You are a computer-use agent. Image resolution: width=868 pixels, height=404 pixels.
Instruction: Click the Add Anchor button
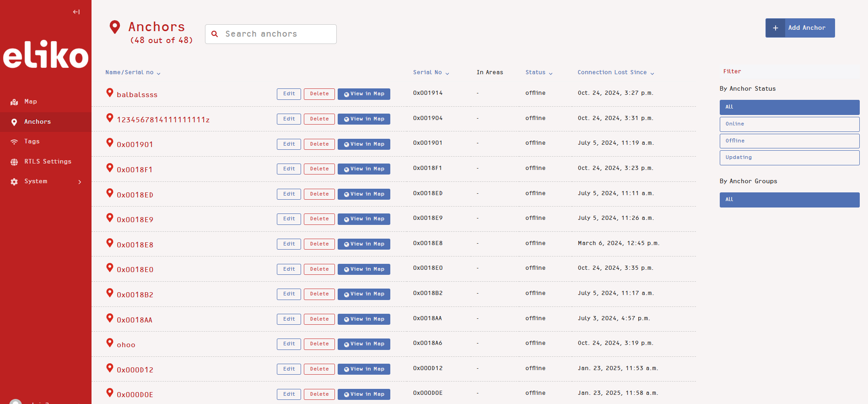point(800,28)
